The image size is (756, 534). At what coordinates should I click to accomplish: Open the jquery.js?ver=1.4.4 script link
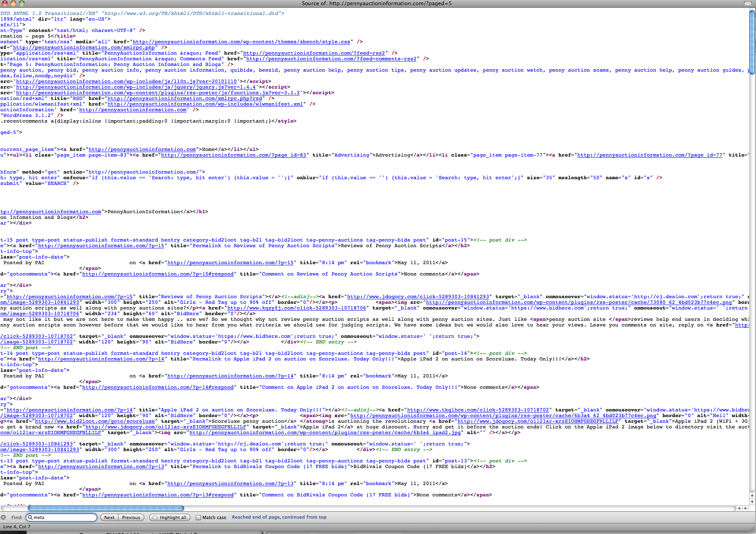(x=136, y=87)
